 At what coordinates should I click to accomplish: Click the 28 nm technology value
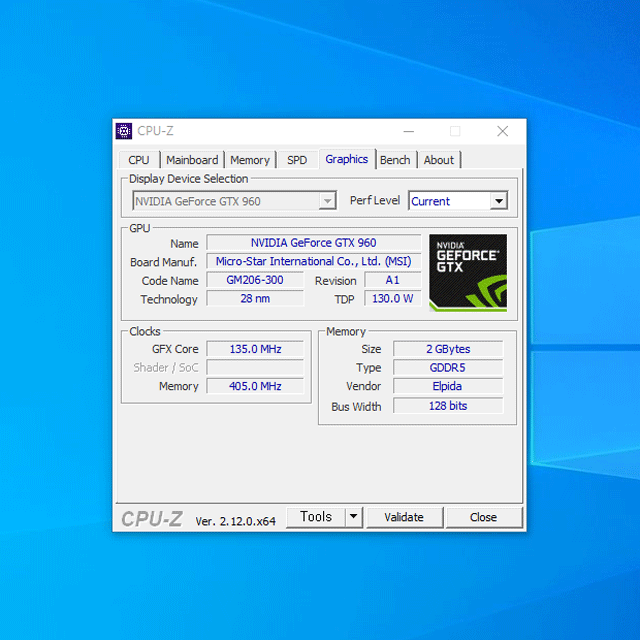255,298
